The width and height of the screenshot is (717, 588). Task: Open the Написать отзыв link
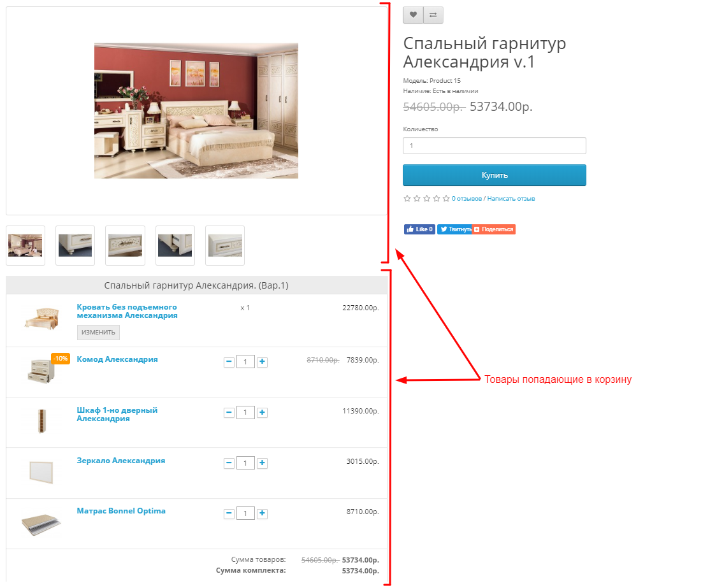point(511,198)
